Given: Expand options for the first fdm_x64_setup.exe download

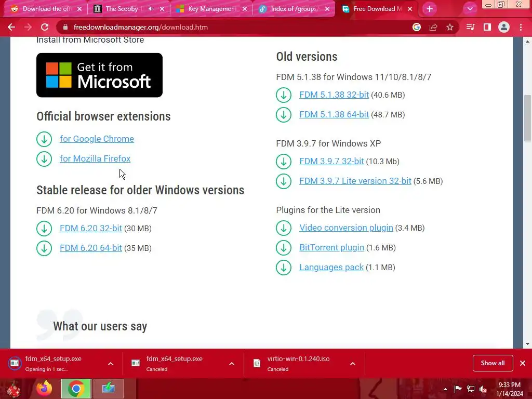Looking at the screenshot, I should 111,364.
